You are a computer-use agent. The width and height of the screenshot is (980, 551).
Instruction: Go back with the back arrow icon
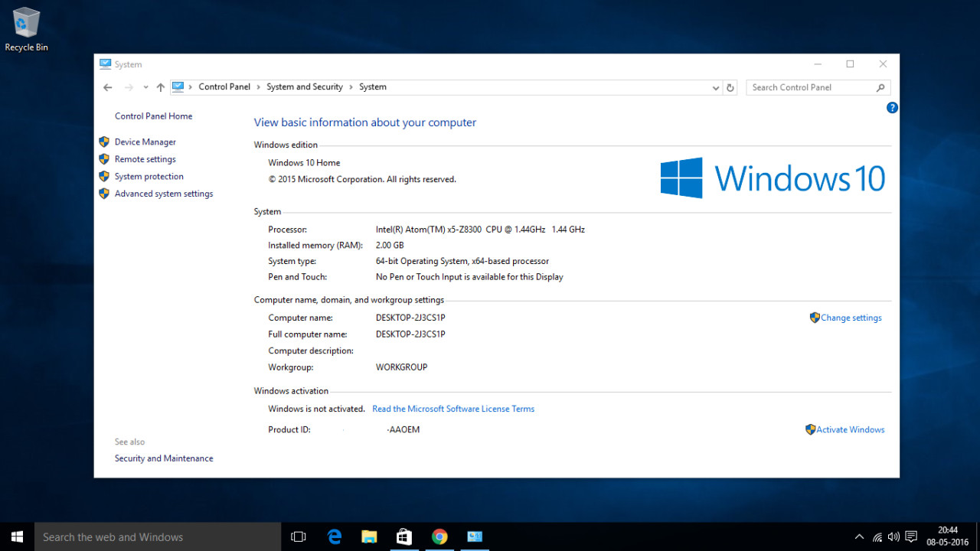coord(107,87)
